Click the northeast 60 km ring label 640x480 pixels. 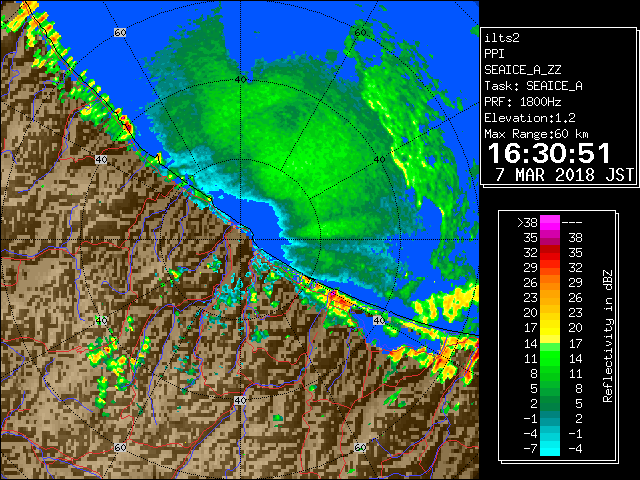click(x=360, y=33)
